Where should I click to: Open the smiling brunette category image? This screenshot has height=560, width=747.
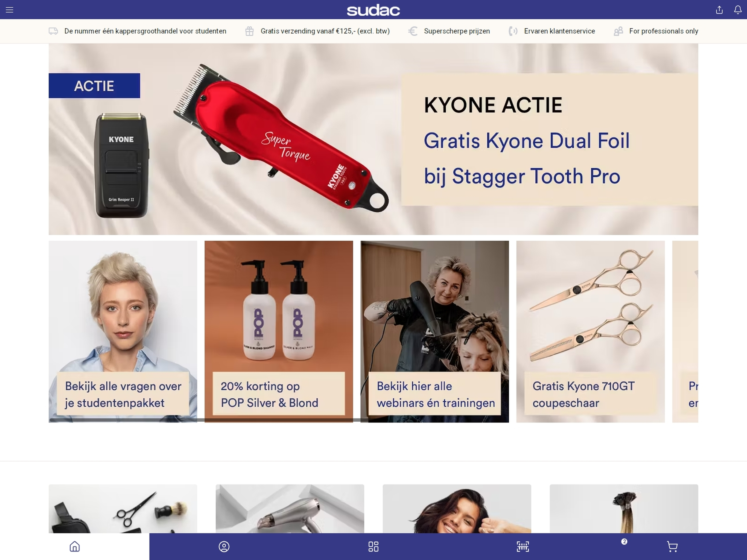coord(457,509)
